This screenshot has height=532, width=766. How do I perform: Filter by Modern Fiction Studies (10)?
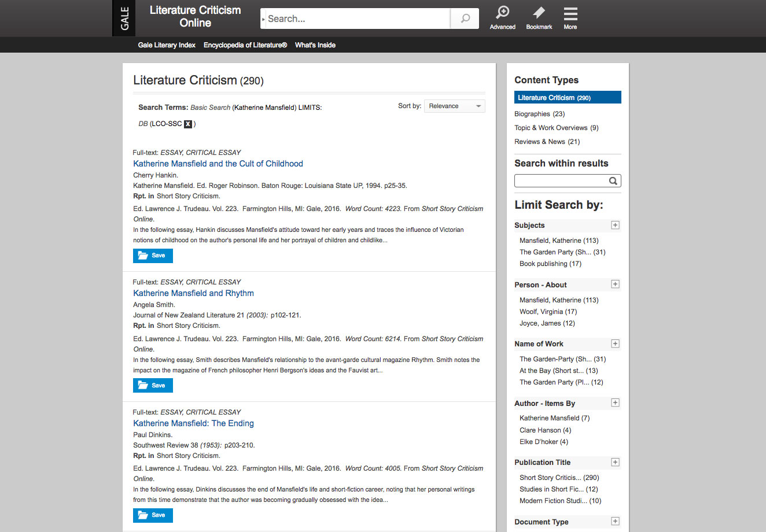tap(561, 501)
